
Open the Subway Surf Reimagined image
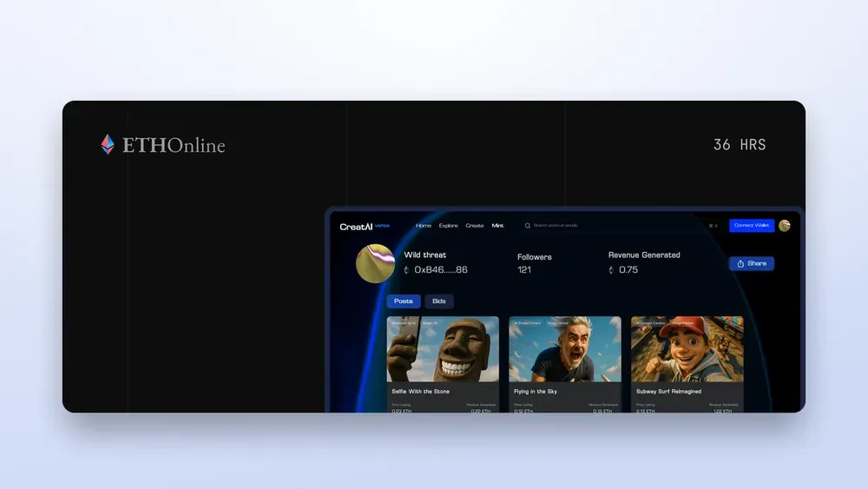click(x=687, y=349)
